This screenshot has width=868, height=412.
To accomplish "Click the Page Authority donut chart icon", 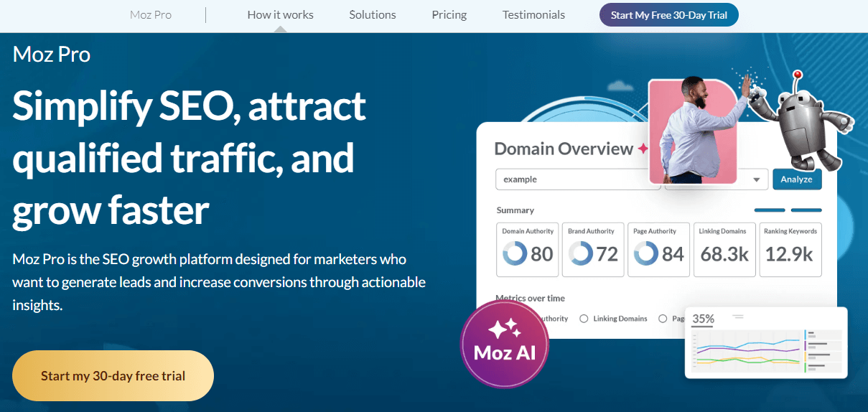I will click(x=646, y=253).
